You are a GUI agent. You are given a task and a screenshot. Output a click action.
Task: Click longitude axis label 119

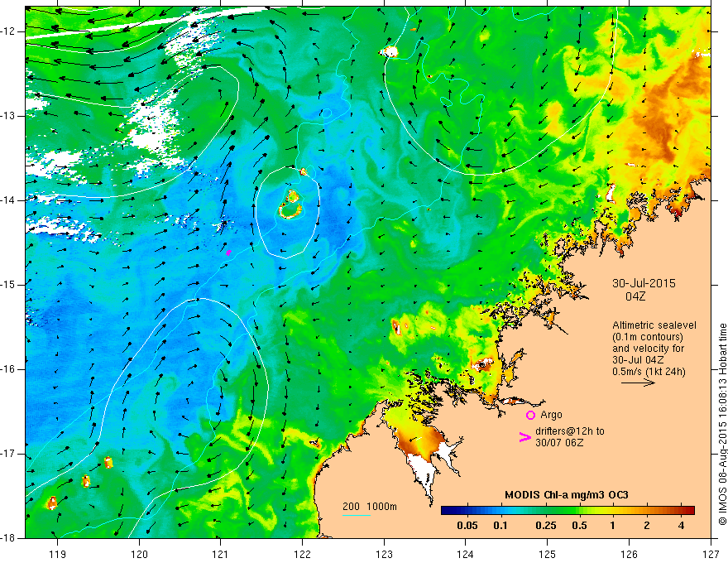coord(58,554)
